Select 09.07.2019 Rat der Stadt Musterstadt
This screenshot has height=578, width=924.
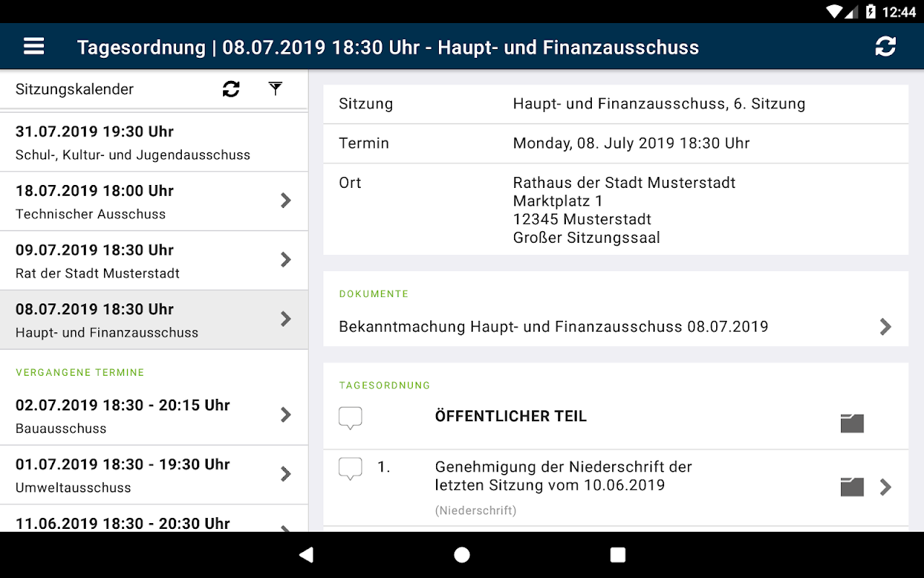coord(154,261)
